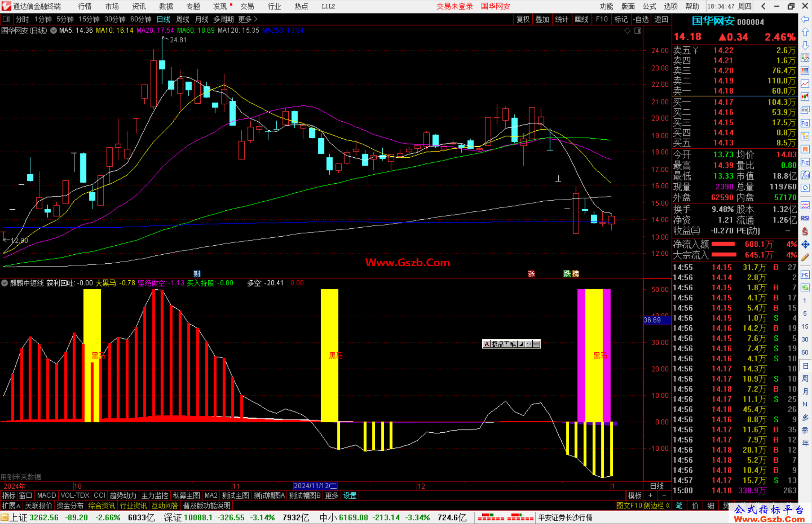Click the circle icon in right sidebar
The image size is (812, 524).
[805, 188]
